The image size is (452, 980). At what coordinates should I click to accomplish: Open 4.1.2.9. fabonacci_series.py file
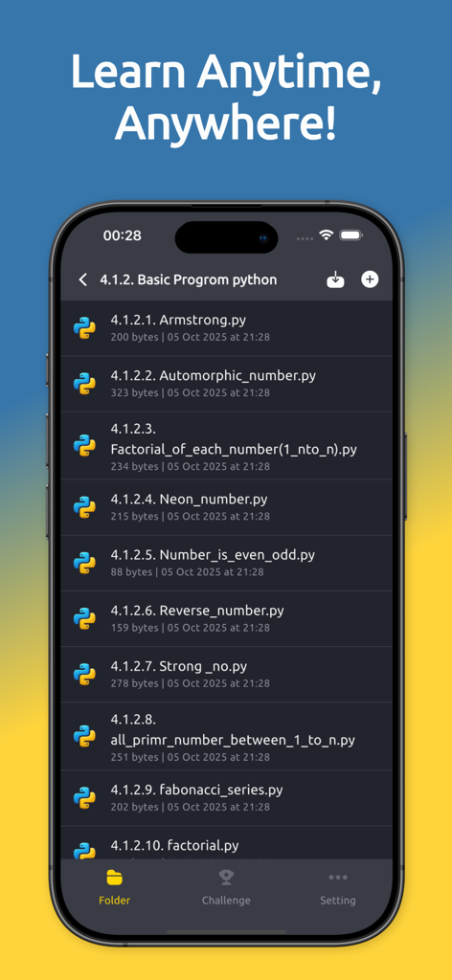[226, 798]
